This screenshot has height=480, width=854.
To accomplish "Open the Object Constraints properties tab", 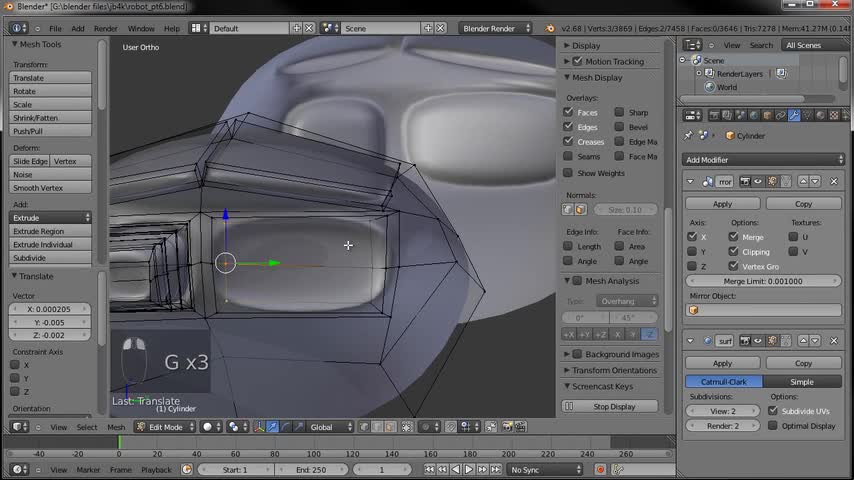I will (780, 116).
